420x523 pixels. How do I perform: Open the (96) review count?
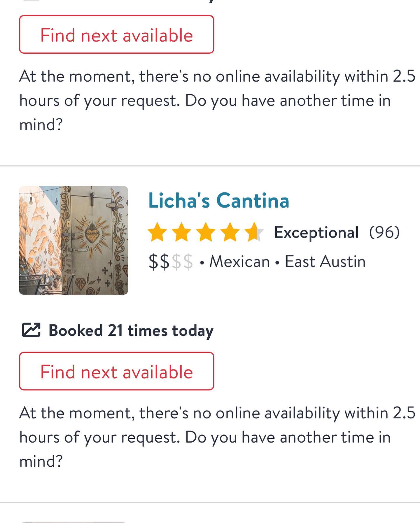[x=384, y=233]
